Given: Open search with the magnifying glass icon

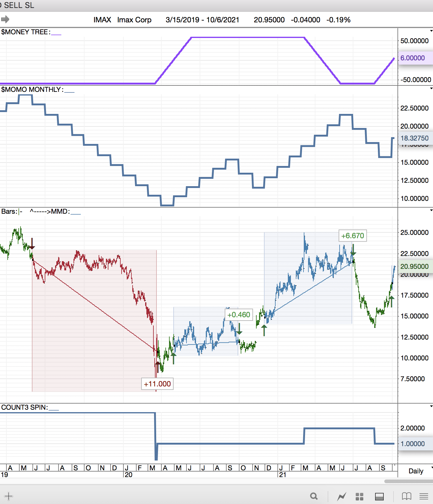Looking at the screenshot, I should [314, 496].
